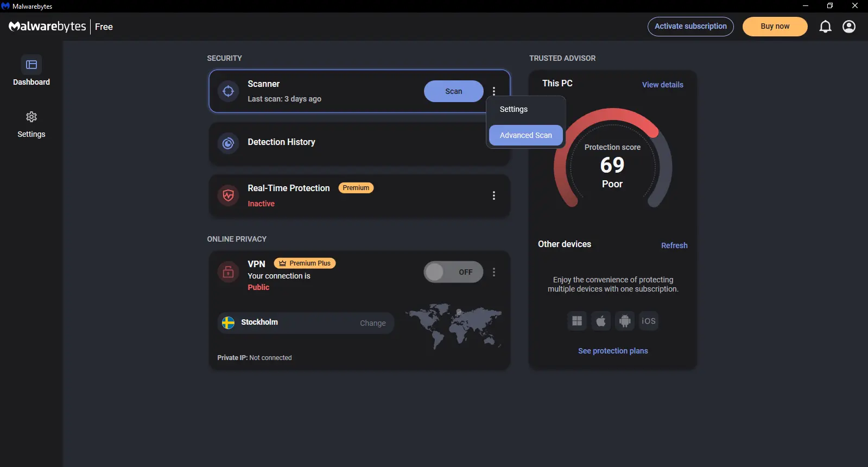Click the Android platform icon
This screenshot has height=467, width=868.
click(x=625, y=321)
